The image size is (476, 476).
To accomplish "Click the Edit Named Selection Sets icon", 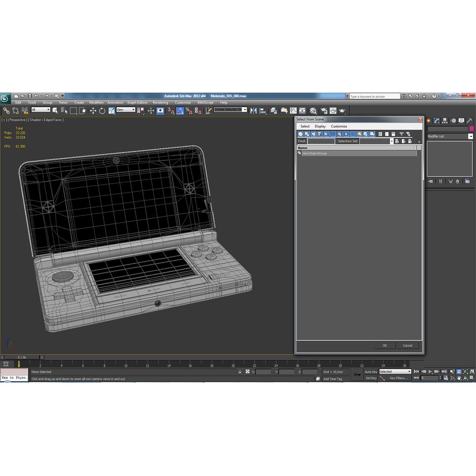I will pos(208,111).
